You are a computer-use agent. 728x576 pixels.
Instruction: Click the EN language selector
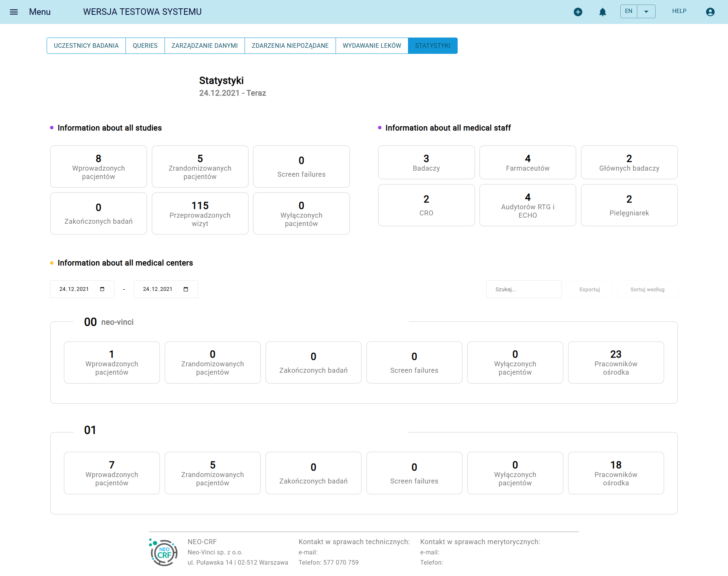tap(629, 11)
